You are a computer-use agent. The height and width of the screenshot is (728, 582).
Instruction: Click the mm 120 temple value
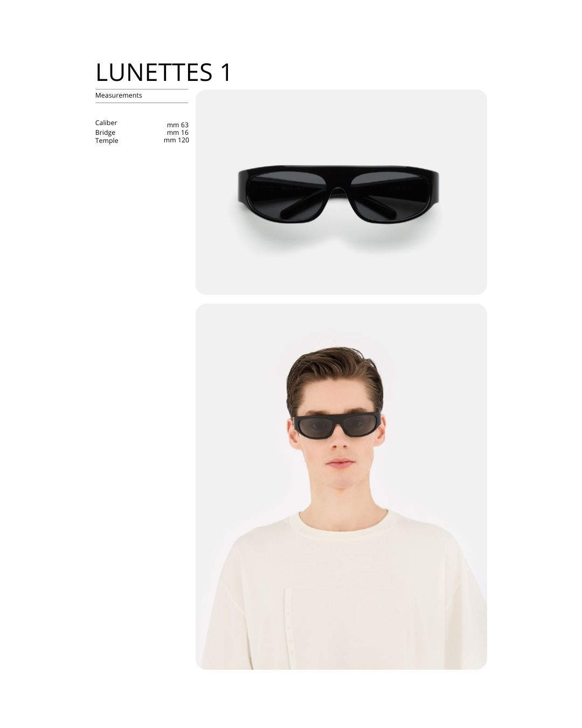coord(176,140)
